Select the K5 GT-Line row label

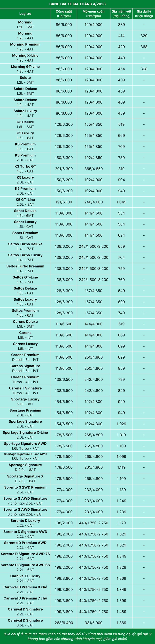point(25,200)
